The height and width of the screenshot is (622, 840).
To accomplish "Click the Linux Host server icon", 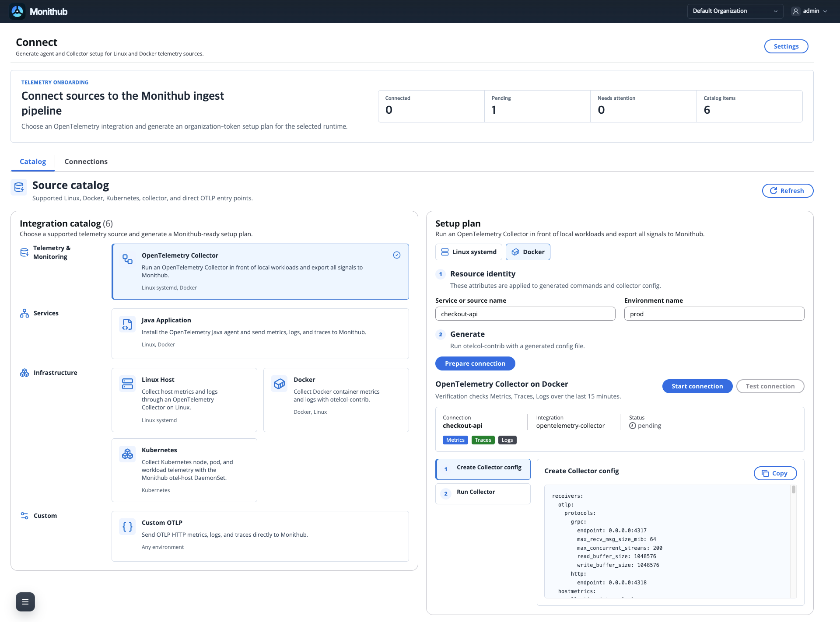I will click(x=127, y=384).
